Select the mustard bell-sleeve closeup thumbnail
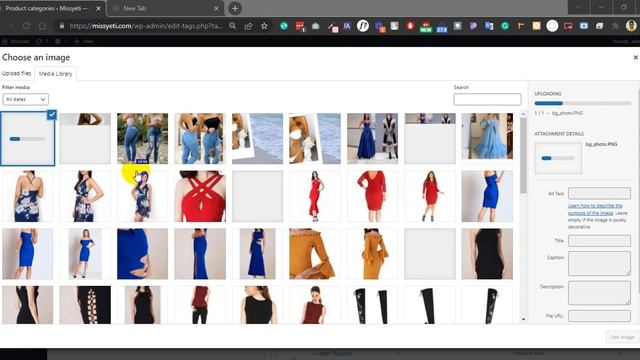 point(315,254)
